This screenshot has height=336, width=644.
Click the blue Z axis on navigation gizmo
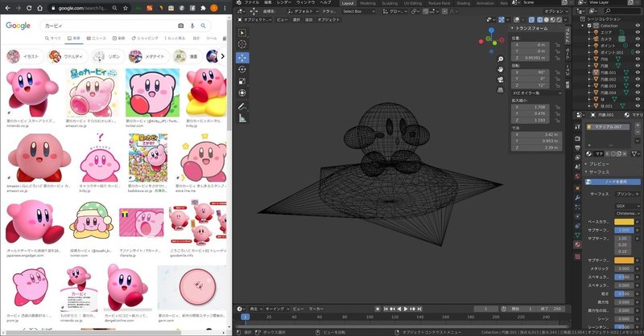click(491, 30)
